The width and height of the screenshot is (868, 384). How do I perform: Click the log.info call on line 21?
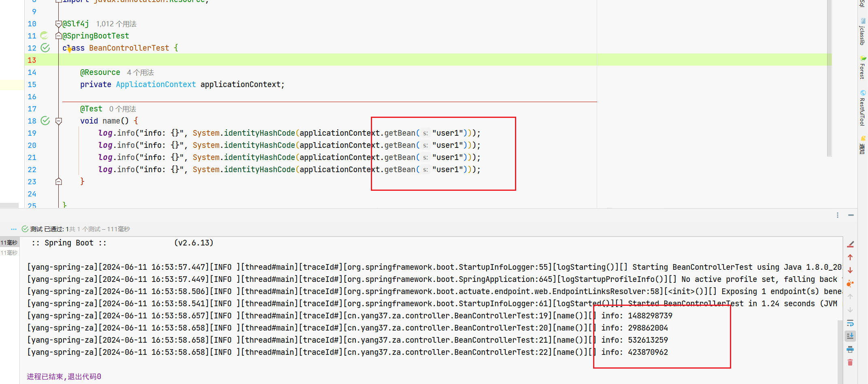point(116,157)
